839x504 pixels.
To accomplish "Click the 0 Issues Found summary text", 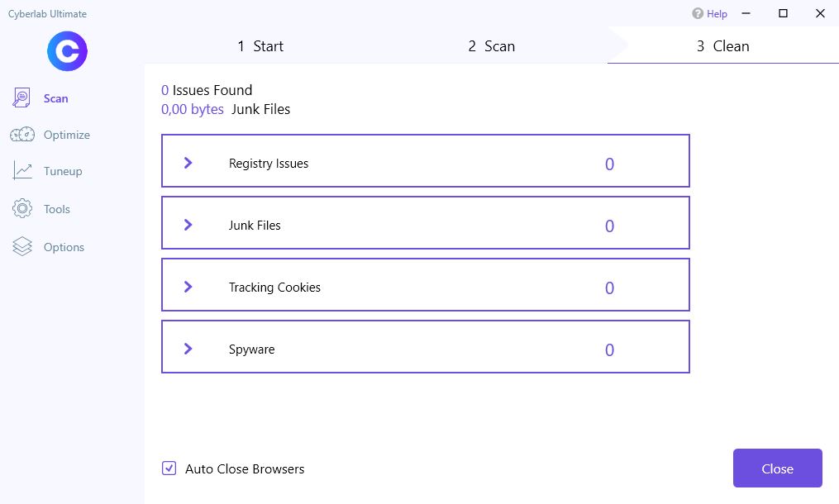I will coord(207,90).
